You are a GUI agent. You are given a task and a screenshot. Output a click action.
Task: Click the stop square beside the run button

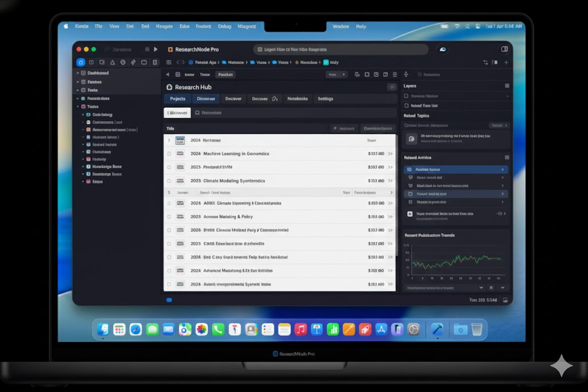click(x=147, y=49)
